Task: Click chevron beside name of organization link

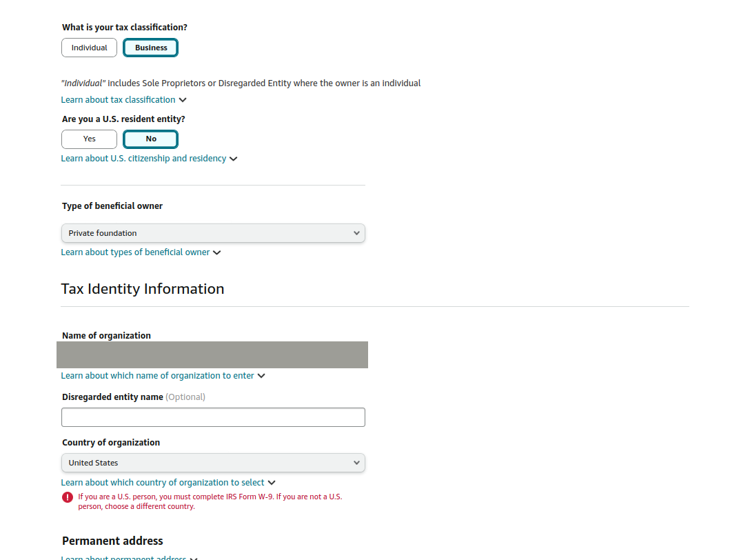Action: click(261, 376)
